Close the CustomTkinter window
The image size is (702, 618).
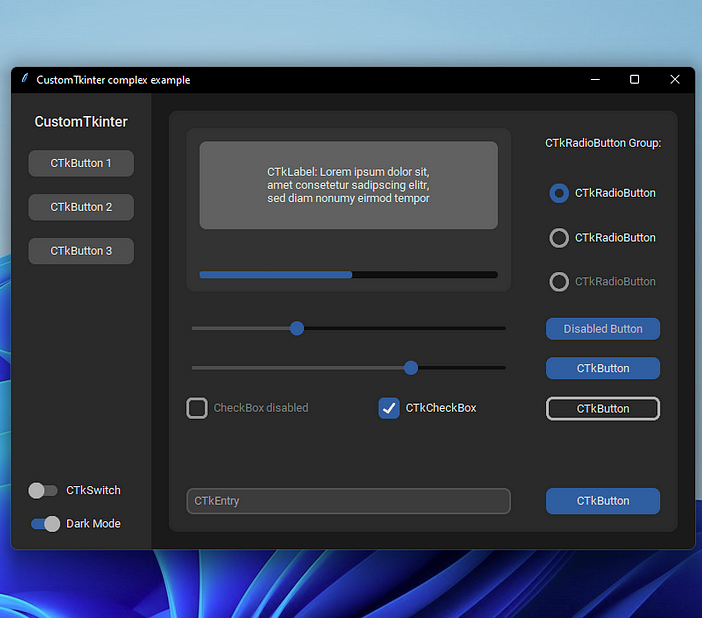(675, 80)
